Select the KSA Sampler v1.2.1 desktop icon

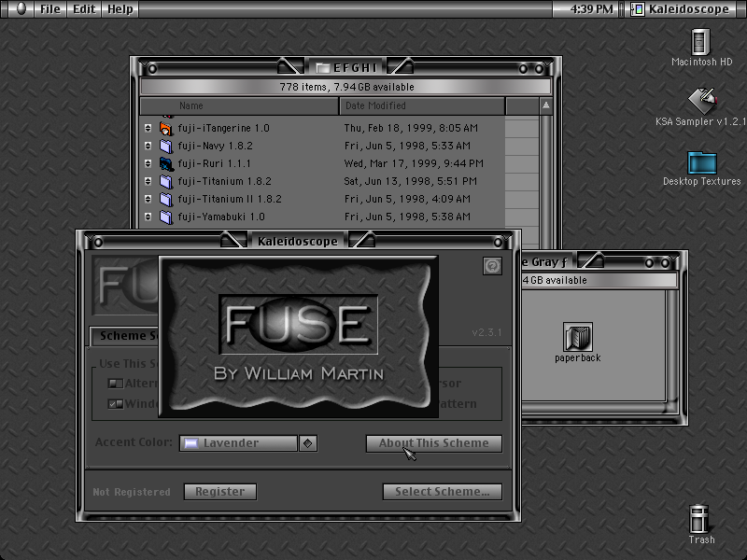[702, 101]
